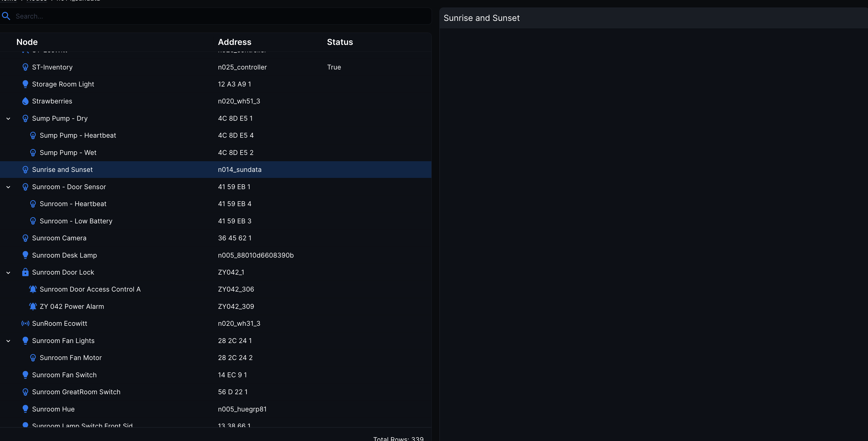
Task: Collapse the Sump Pump - Dry group
Action: 8,119
